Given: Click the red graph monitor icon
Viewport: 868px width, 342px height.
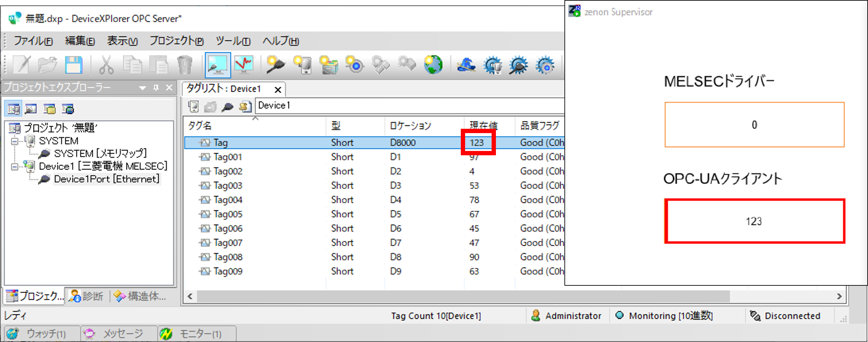Looking at the screenshot, I should click(244, 65).
